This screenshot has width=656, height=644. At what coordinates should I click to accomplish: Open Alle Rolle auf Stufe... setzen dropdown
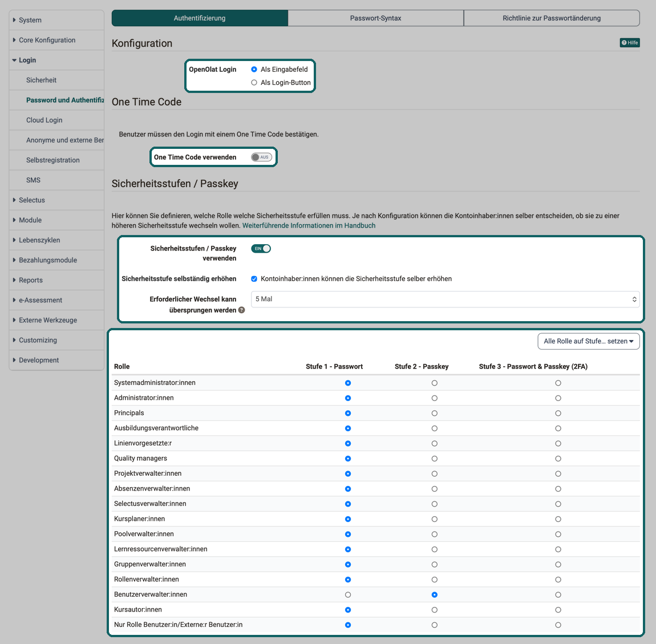pos(588,342)
